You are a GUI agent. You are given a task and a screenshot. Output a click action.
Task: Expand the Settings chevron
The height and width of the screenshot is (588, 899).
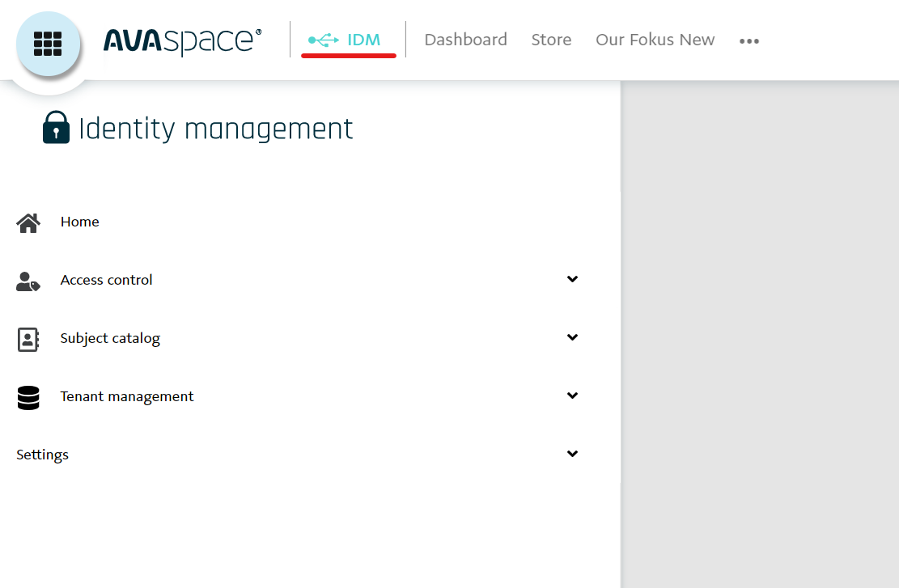(572, 454)
